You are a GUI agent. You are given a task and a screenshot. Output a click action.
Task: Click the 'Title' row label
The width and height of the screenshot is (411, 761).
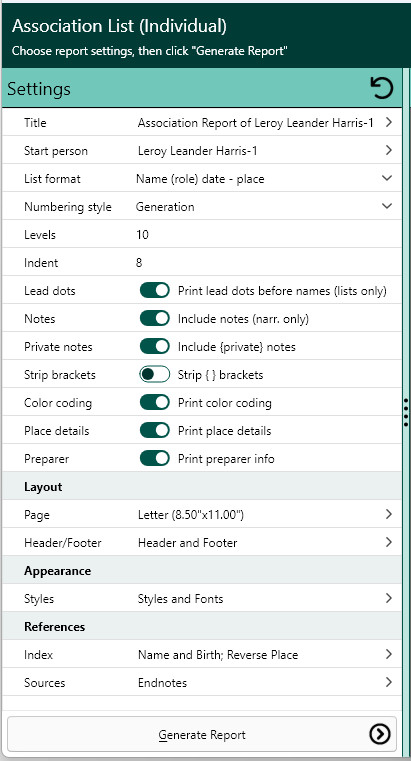[x=35, y=123]
